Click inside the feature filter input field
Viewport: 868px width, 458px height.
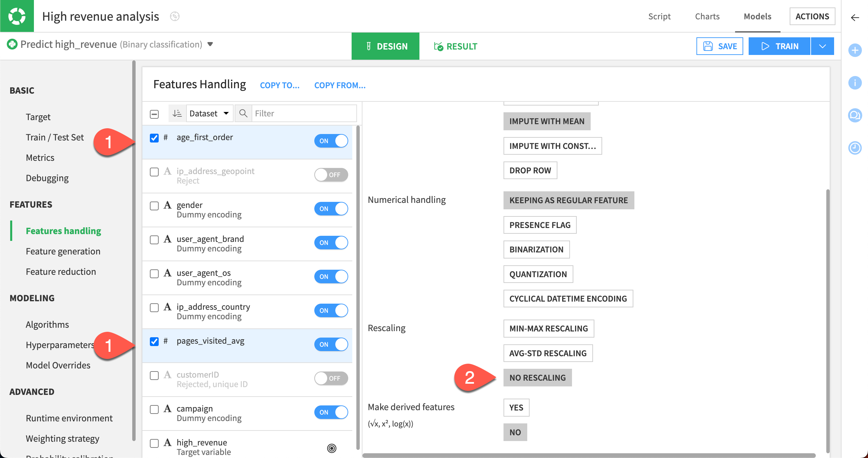(x=298, y=113)
